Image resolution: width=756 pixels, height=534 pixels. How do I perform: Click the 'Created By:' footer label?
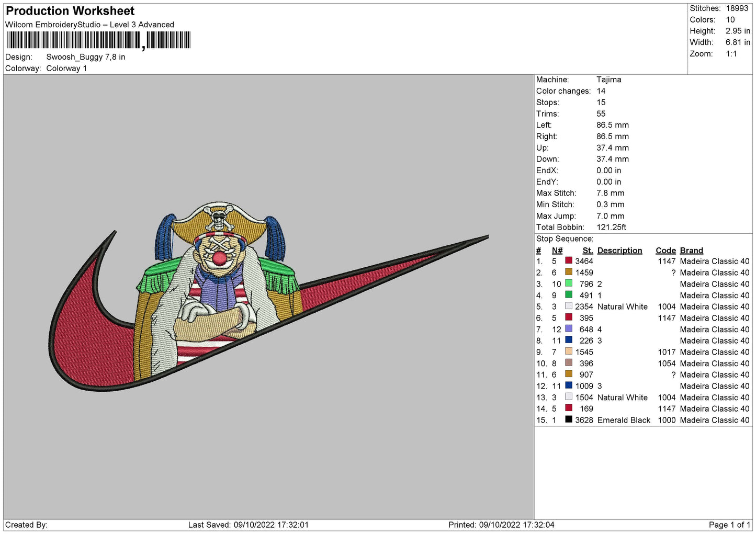click(26, 525)
